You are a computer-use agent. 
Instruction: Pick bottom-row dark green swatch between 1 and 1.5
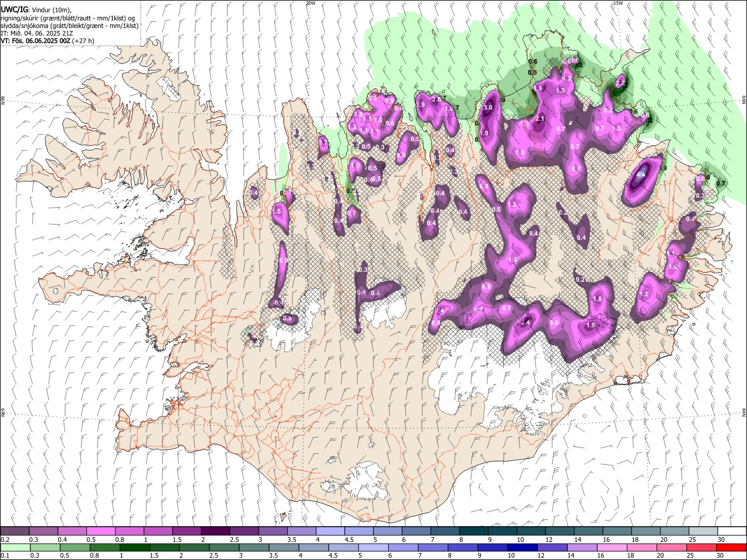[x=134, y=547]
